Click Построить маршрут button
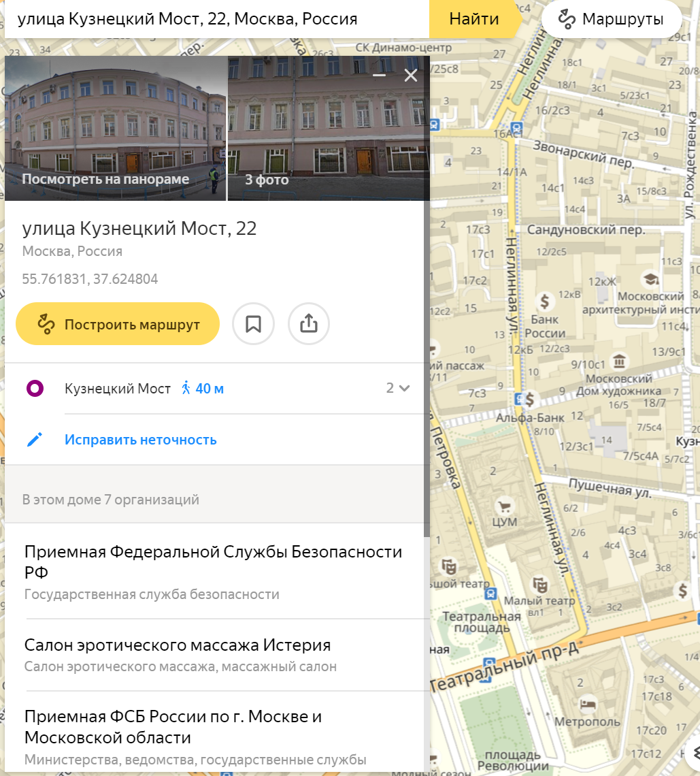Image resolution: width=700 pixels, height=776 pixels. [x=118, y=324]
